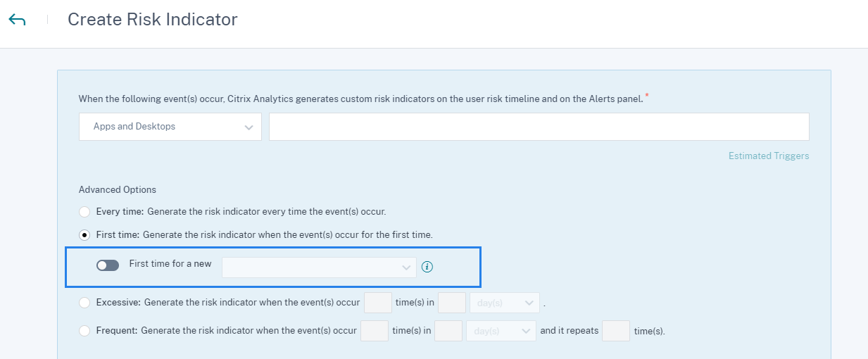This screenshot has height=359, width=868.
Task: Open the Frequent day(s) dropdown
Action: click(x=501, y=330)
